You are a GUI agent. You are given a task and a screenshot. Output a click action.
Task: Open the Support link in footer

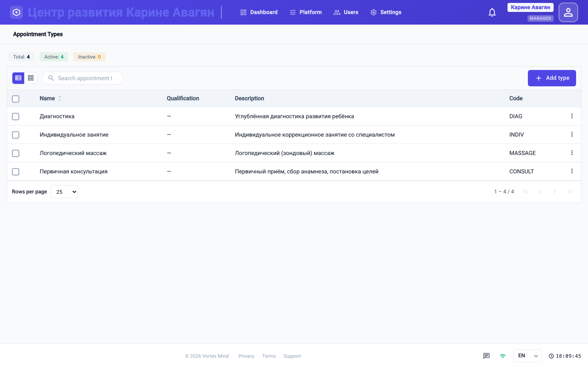[292, 356]
